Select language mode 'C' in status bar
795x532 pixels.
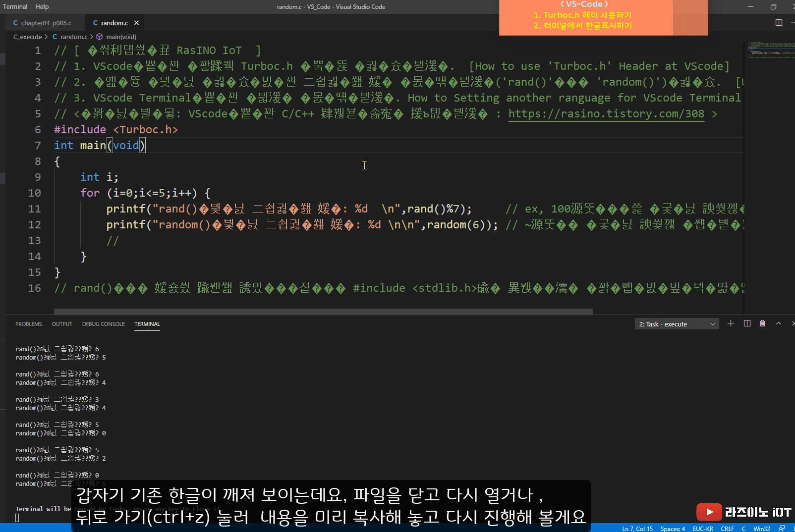coord(743,529)
